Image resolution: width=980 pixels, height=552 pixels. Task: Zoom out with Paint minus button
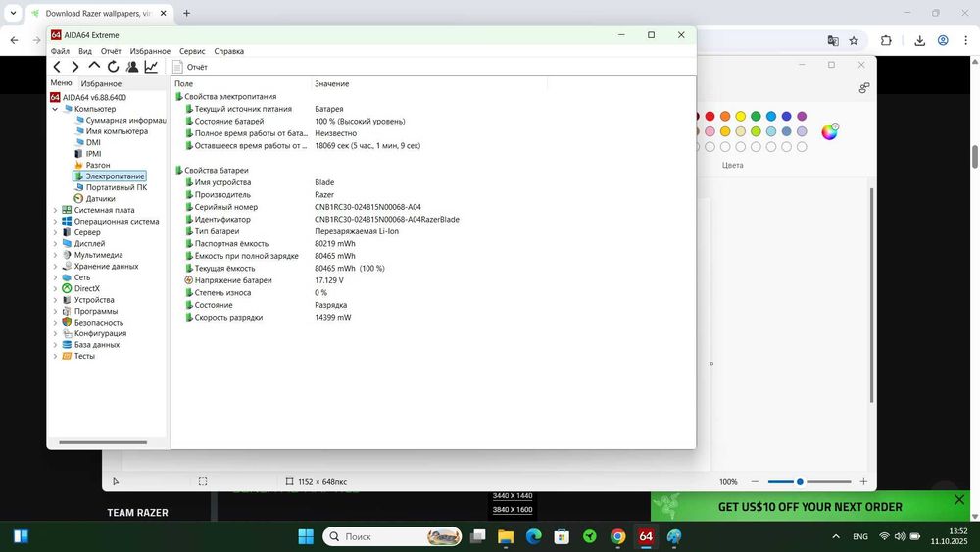click(x=755, y=482)
